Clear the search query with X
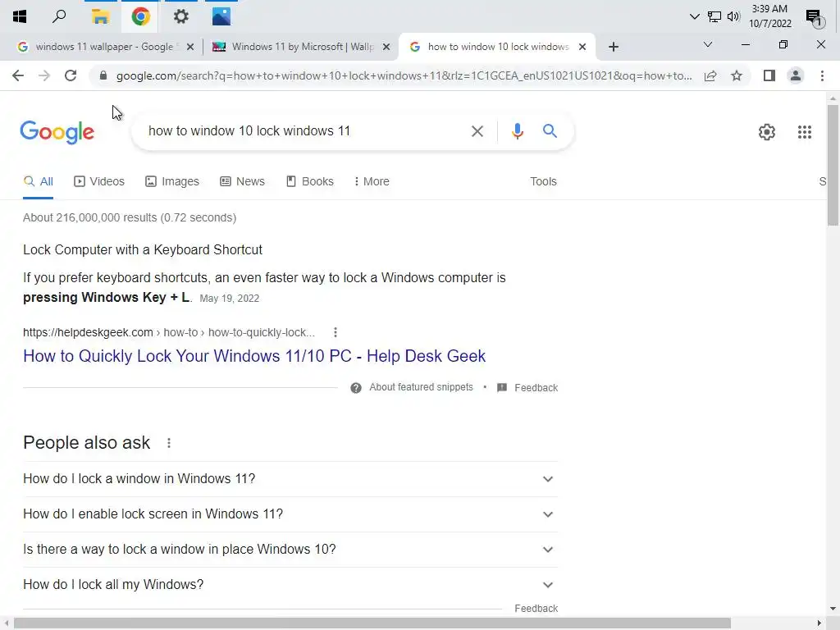 tap(477, 130)
